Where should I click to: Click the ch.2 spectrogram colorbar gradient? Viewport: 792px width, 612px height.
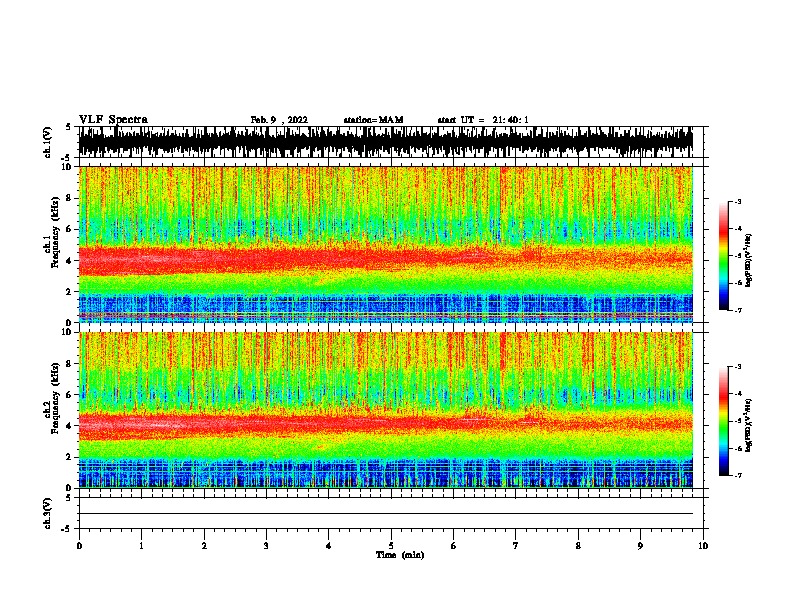(x=723, y=421)
